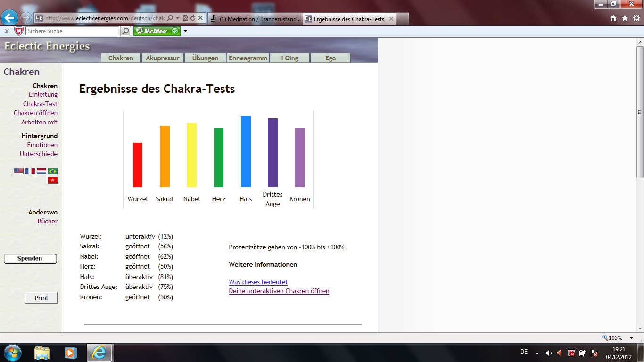Click the search magnifier in the address bar
The height and width of the screenshot is (362, 644).
[x=170, y=18]
